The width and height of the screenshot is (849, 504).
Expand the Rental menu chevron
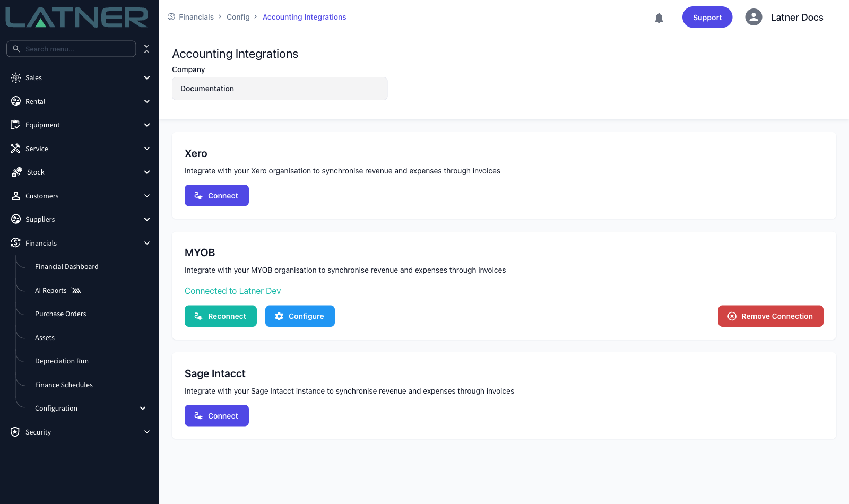pyautogui.click(x=147, y=101)
